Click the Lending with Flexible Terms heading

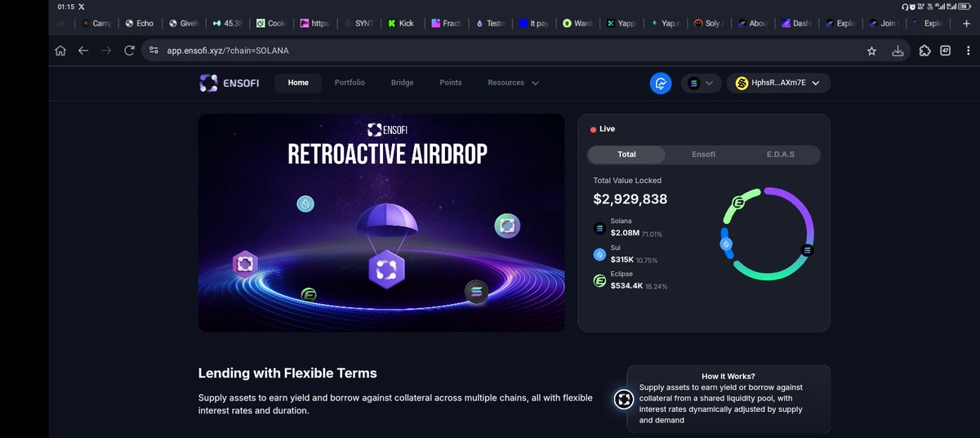(x=287, y=373)
